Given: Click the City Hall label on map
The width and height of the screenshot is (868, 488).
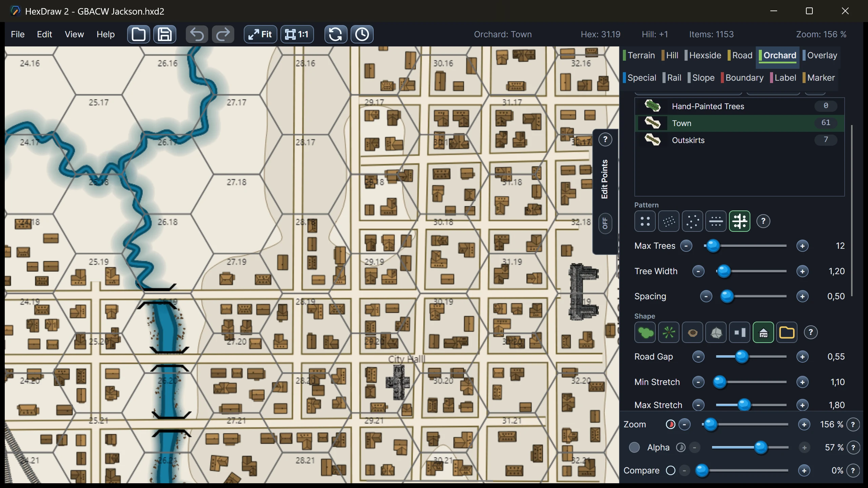Looking at the screenshot, I should pyautogui.click(x=406, y=359).
